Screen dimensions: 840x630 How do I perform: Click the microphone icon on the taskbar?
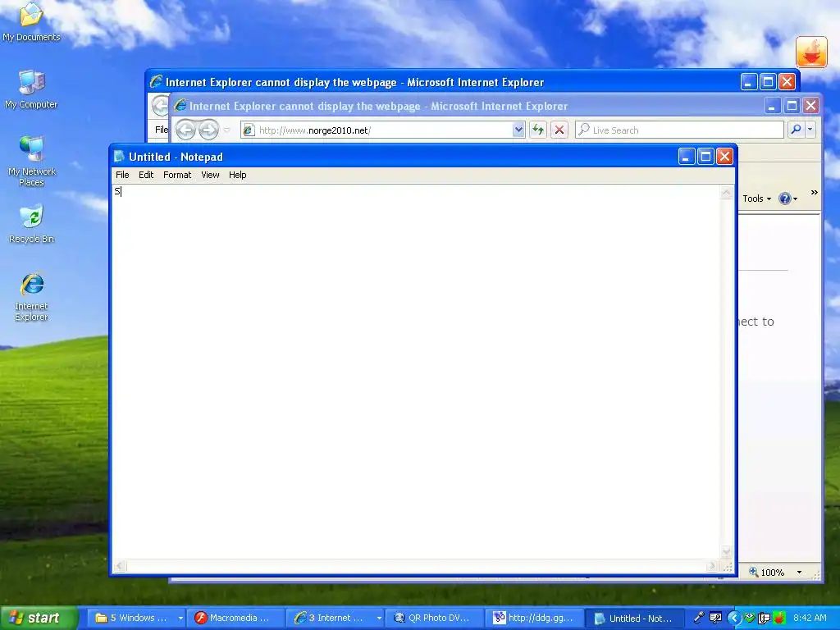point(699,618)
